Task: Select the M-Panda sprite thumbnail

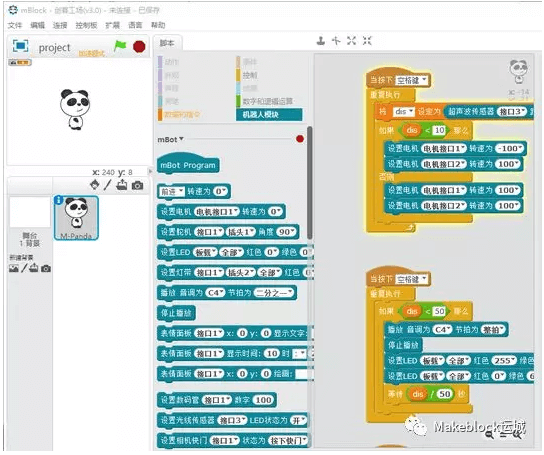Action: click(76, 218)
